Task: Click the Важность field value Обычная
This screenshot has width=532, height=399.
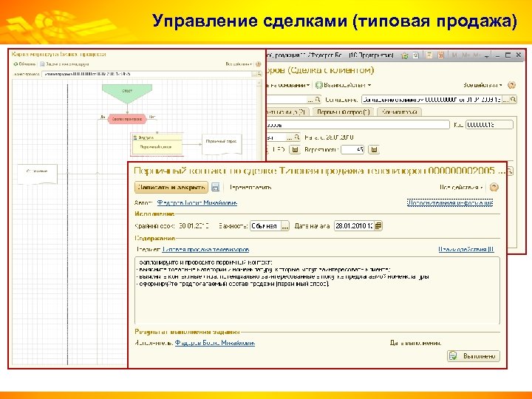Action: (x=265, y=226)
